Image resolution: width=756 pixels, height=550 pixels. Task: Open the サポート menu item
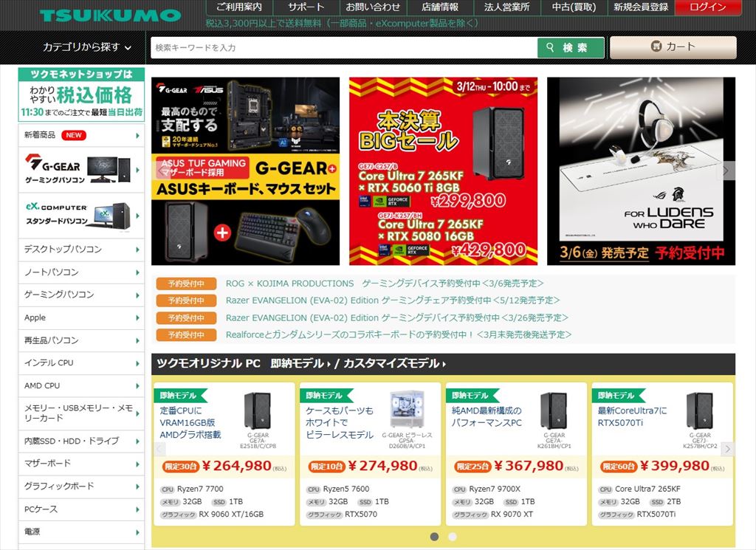pos(306,7)
